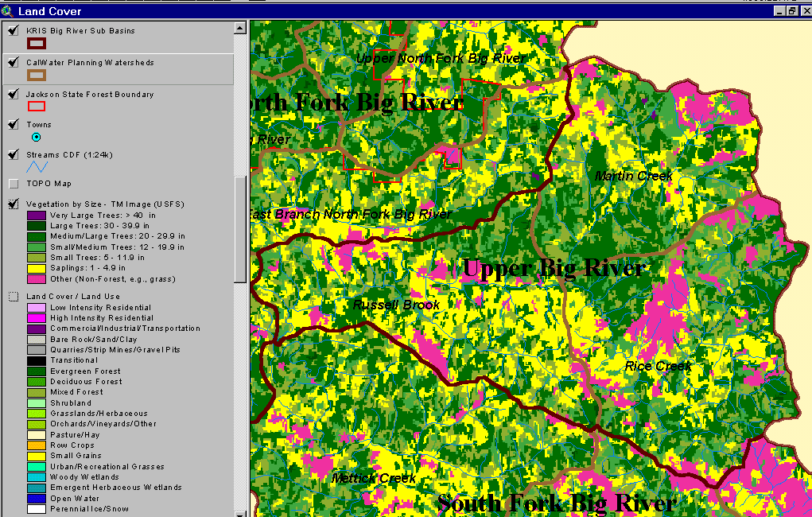Click the High Intensity Residential swatch
The width and height of the screenshot is (812, 517).
tap(37, 318)
